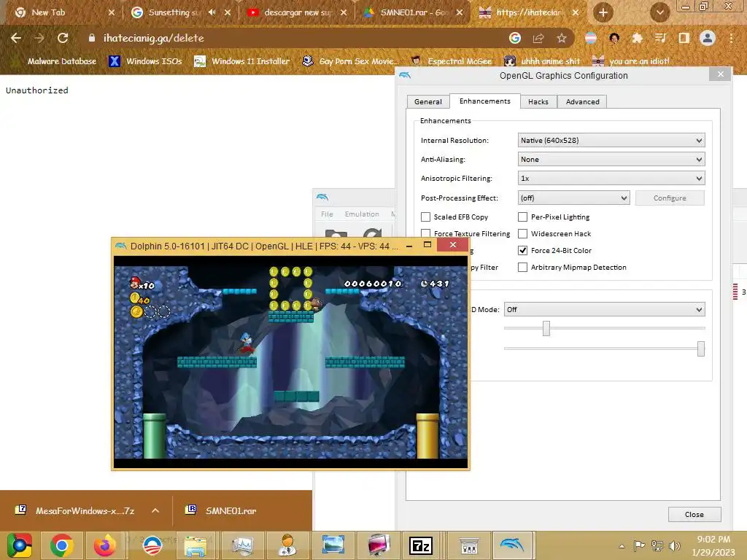Open File menu in Dolphin main window

click(327, 214)
